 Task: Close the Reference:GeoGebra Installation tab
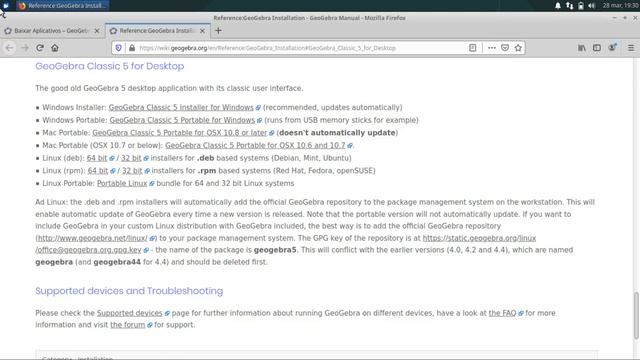pos(202,31)
